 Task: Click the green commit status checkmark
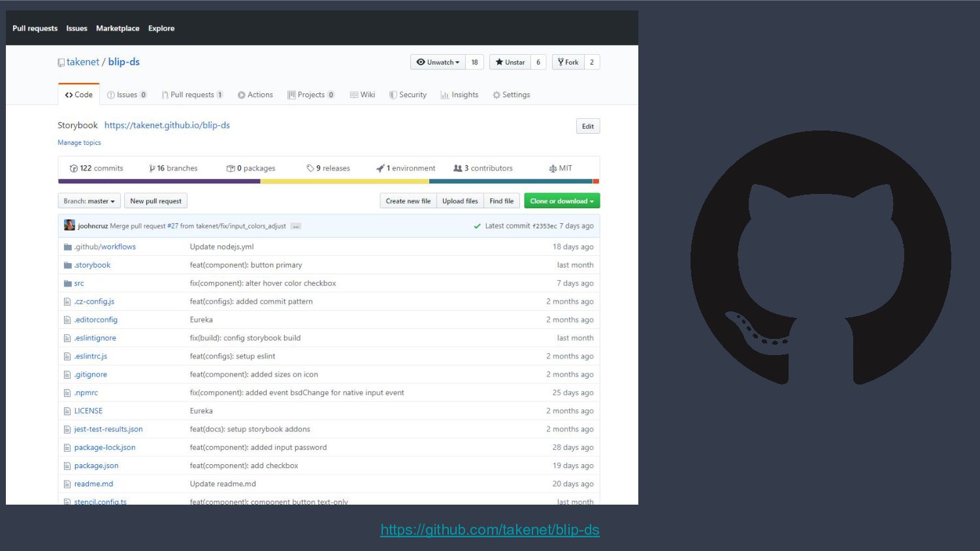pyautogui.click(x=477, y=226)
